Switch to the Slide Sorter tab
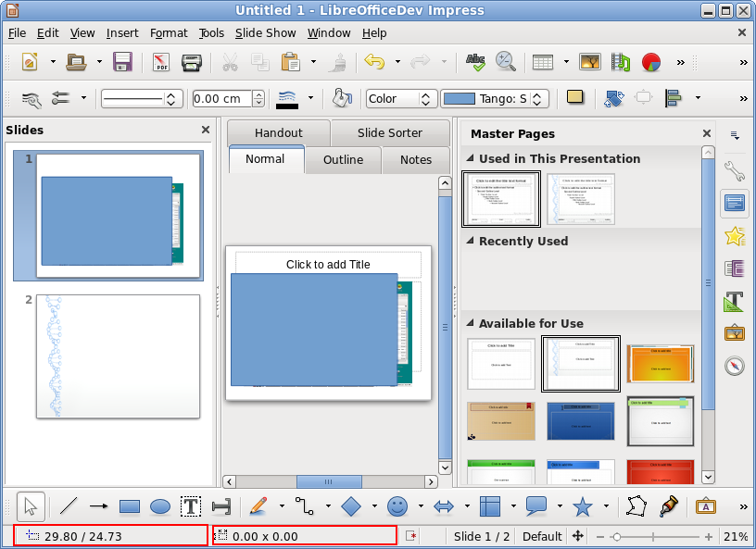 coord(389,132)
